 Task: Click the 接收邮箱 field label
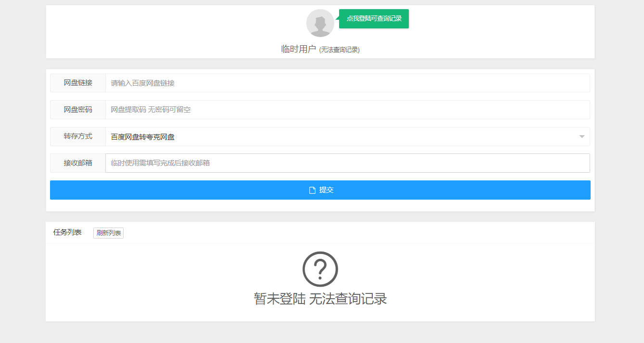click(x=78, y=163)
